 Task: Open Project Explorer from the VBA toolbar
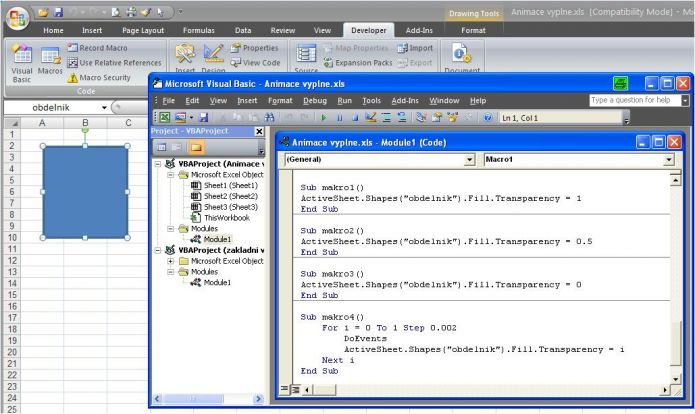click(x=421, y=117)
